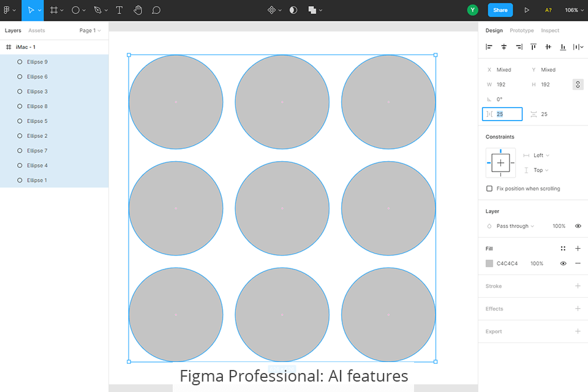The height and width of the screenshot is (392, 588).
Task: Open horizontal constraint Left dropdown
Action: tap(541, 156)
